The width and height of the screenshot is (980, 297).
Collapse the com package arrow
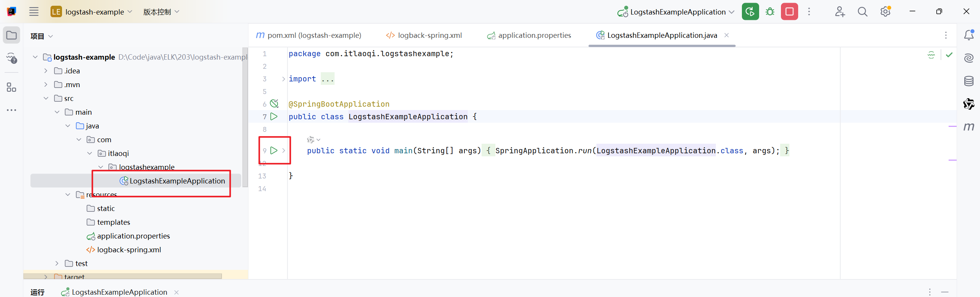click(79, 140)
